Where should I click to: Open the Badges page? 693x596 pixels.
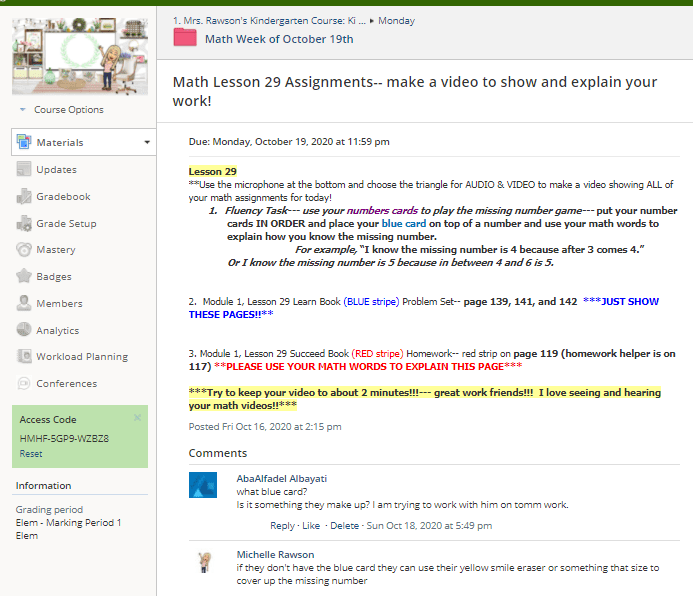54,277
